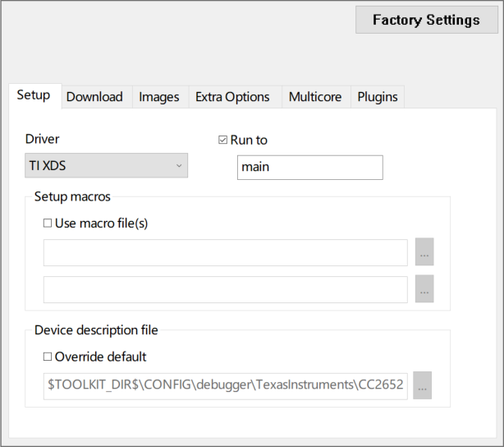Show the Plugins tab
Viewport: 504px width, 447px height.
378,97
